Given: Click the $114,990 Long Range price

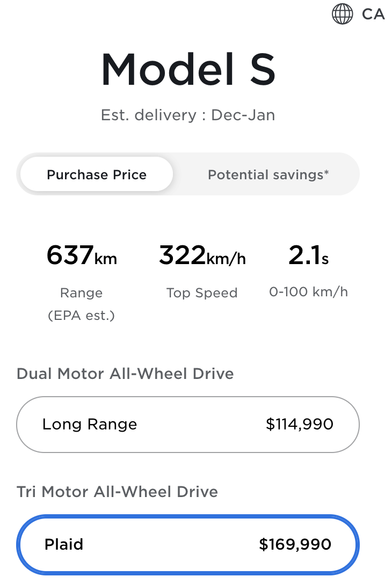Looking at the screenshot, I should point(300,424).
